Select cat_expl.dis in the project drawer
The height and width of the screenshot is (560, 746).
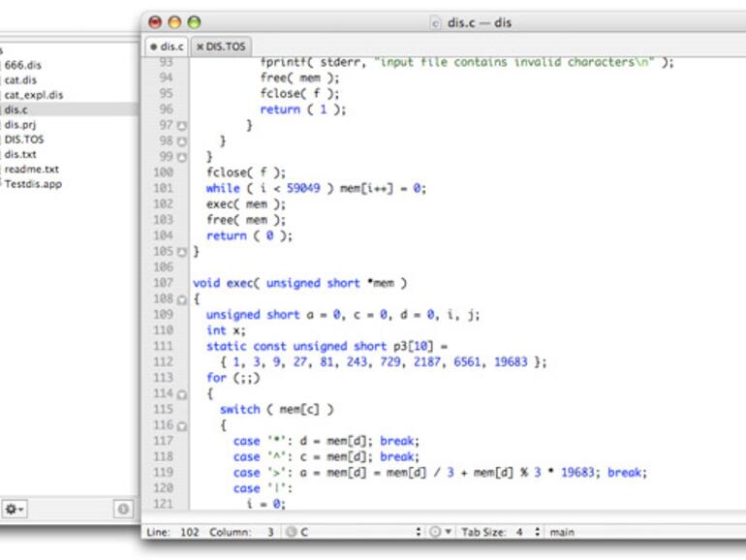(33, 95)
